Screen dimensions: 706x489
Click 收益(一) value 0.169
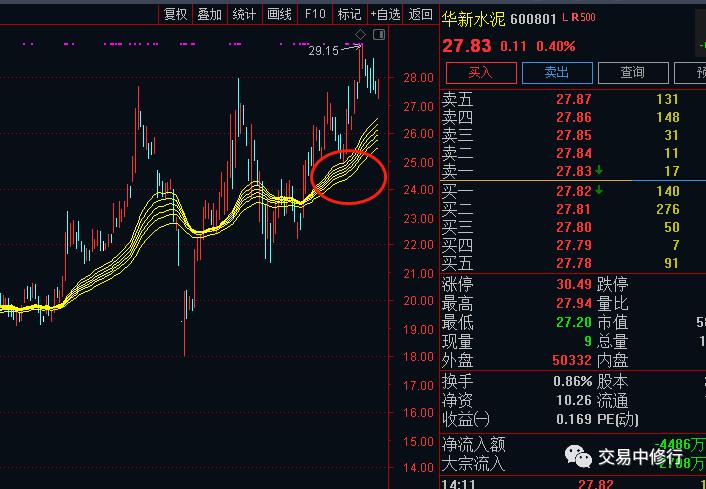coord(574,419)
